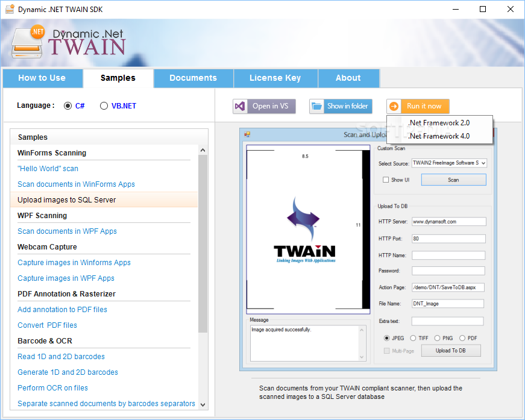Viewport: 525px width, 420px height.
Task: Click the Scan button
Action: coord(453,180)
